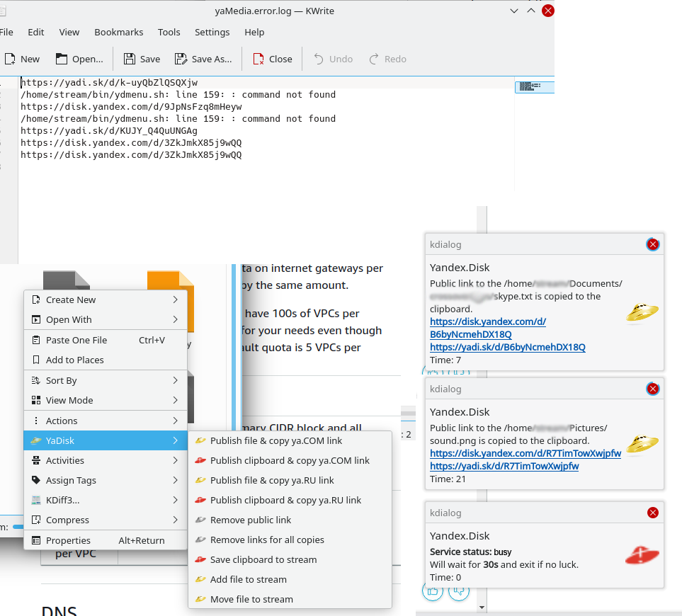Image resolution: width=682 pixels, height=616 pixels.
Task: Click the yellow saucer icon for Publish file ya.RU
Action: pyautogui.click(x=200, y=480)
